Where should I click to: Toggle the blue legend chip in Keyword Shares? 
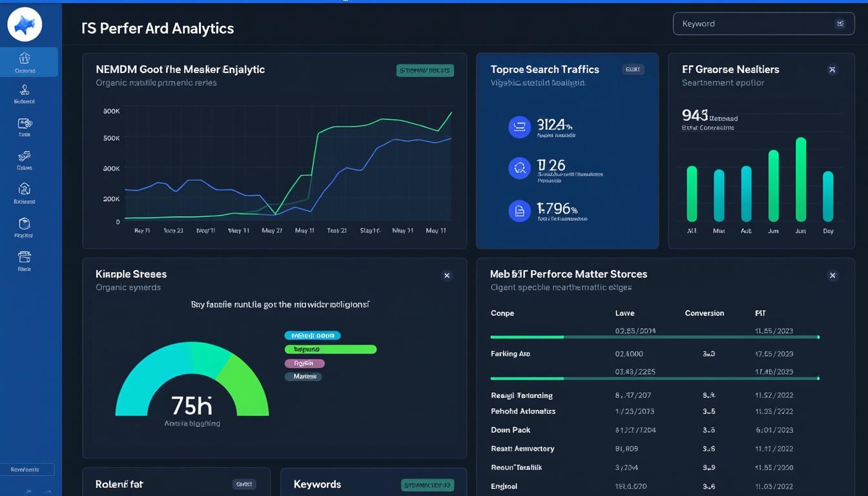[x=313, y=335]
